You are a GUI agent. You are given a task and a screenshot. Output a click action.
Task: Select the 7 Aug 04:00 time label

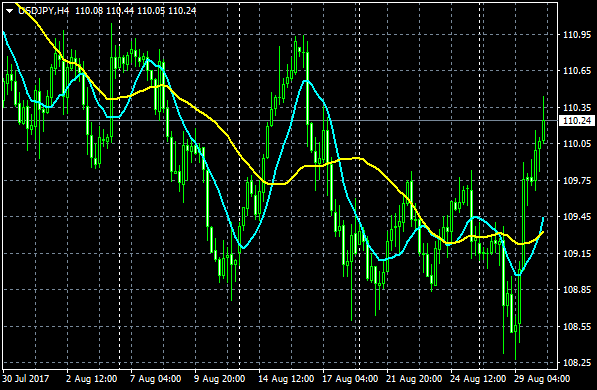tap(155, 379)
